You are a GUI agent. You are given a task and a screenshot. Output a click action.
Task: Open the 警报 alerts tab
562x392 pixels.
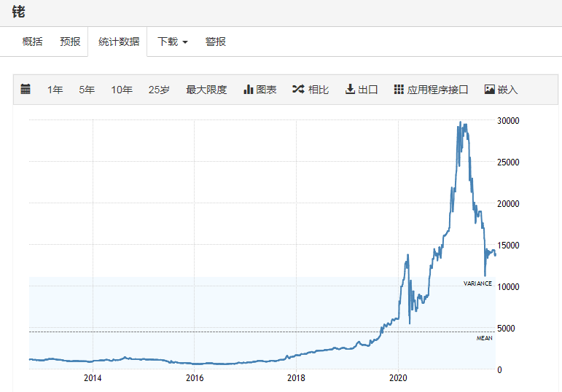(x=216, y=42)
